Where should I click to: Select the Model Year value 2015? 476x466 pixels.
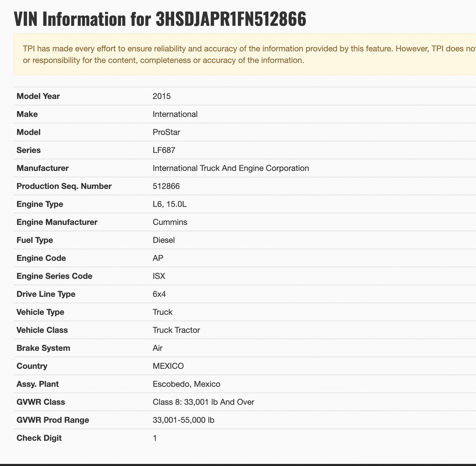[x=162, y=96]
